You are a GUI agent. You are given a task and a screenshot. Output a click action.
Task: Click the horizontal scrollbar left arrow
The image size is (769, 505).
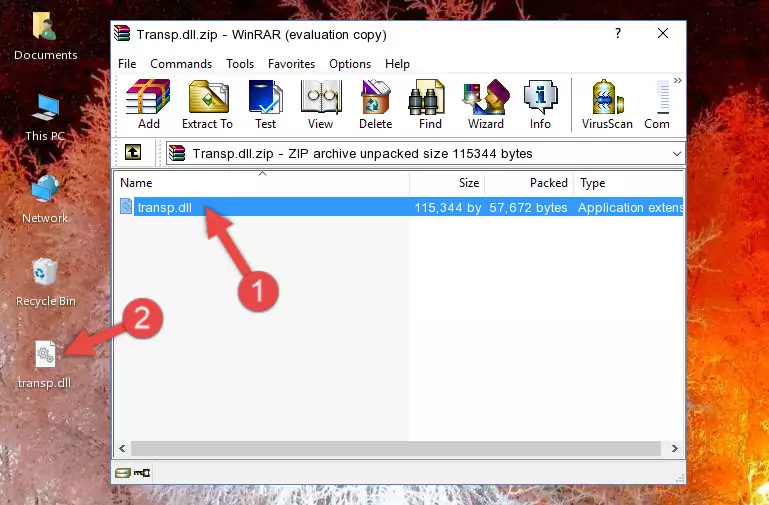122,448
